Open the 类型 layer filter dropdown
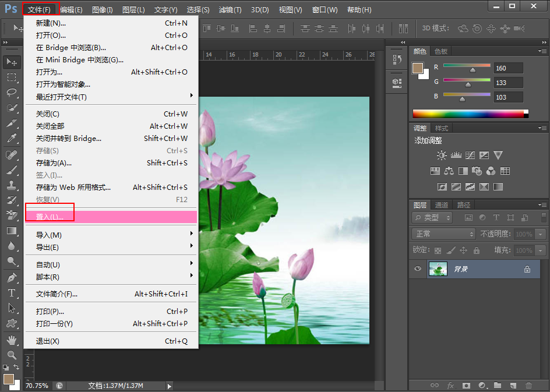550x392 pixels. coord(432,217)
